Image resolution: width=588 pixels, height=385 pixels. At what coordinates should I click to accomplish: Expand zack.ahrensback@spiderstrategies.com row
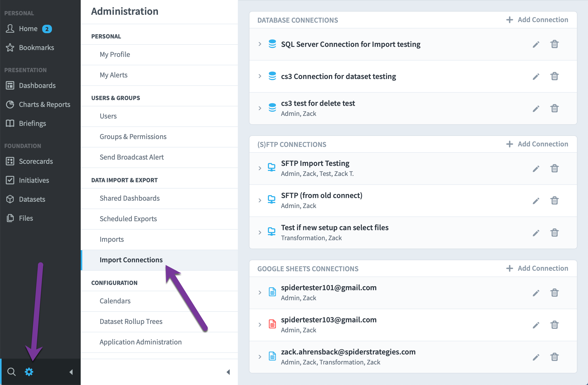(x=260, y=357)
